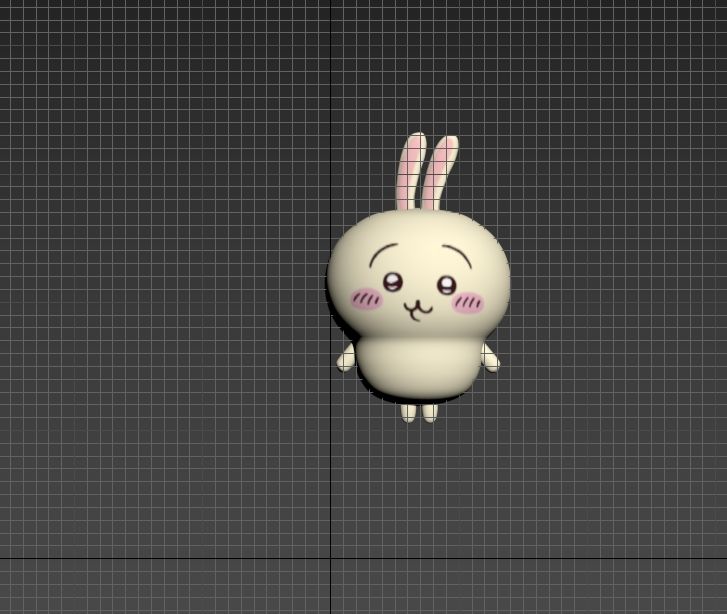This screenshot has height=614, width=727.
Task: Select the bunny's left eye
Action: pyautogui.click(x=393, y=282)
